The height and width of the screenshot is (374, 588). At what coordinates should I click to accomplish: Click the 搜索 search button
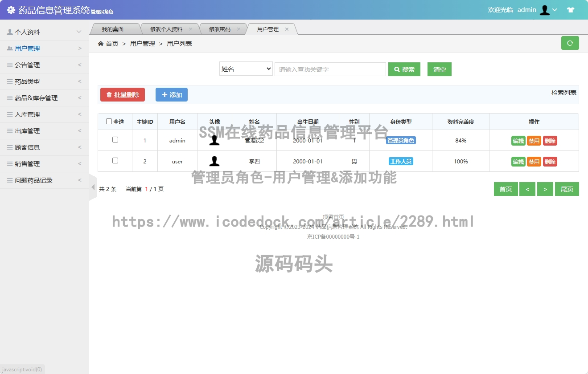(404, 69)
